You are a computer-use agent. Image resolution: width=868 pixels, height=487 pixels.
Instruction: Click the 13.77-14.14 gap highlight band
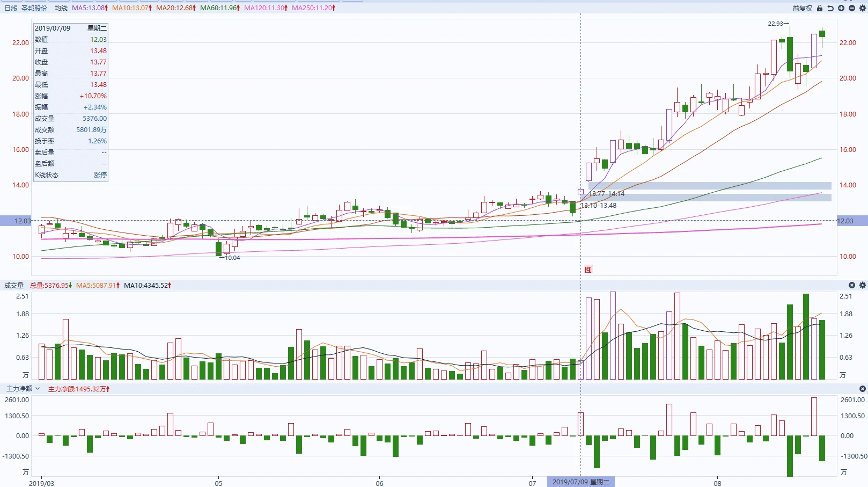click(709, 186)
